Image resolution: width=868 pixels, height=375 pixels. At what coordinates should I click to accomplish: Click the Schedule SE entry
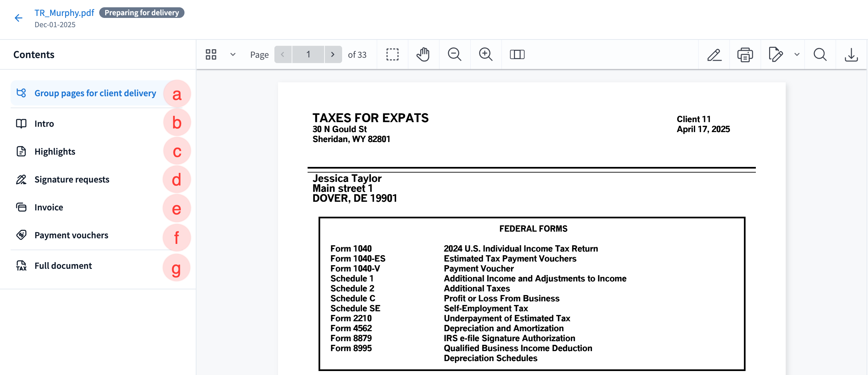[x=355, y=309]
